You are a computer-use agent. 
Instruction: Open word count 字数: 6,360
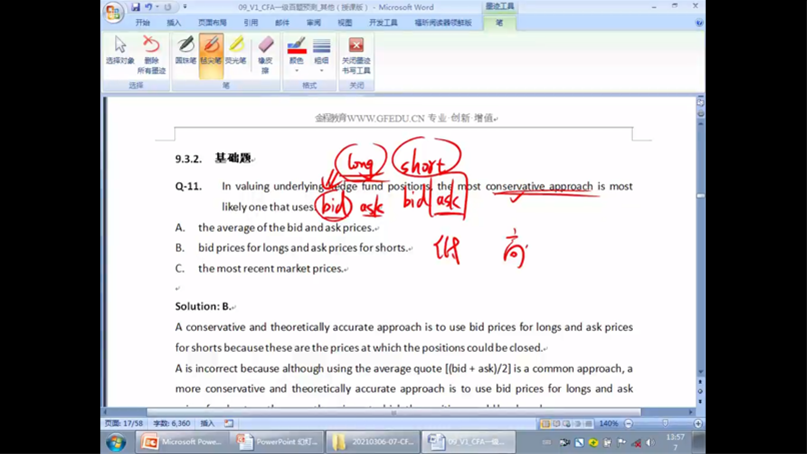pyautogui.click(x=171, y=423)
